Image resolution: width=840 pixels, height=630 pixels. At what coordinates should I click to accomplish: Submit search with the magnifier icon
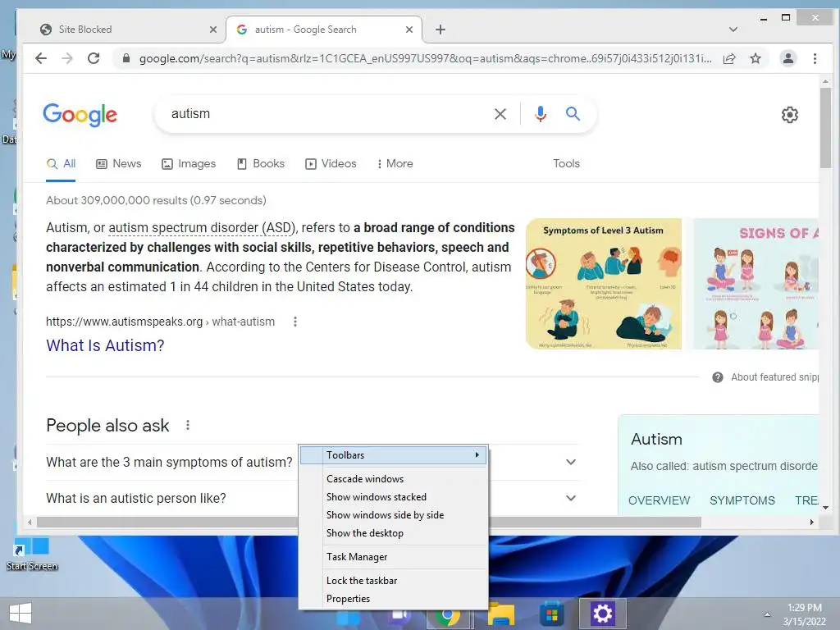[573, 113]
